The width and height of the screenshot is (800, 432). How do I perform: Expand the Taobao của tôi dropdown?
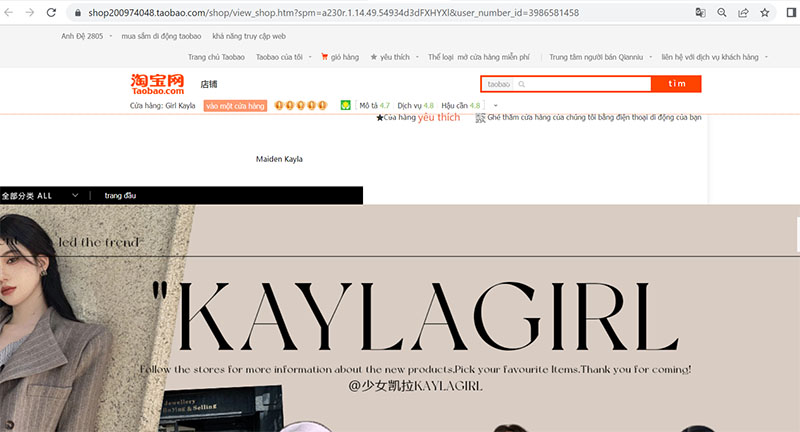click(284, 57)
